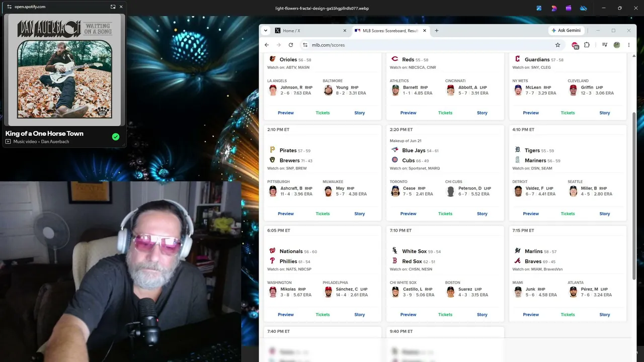Click the Marlins team logo
Image resolution: width=644 pixels, height=362 pixels.
click(x=518, y=251)
